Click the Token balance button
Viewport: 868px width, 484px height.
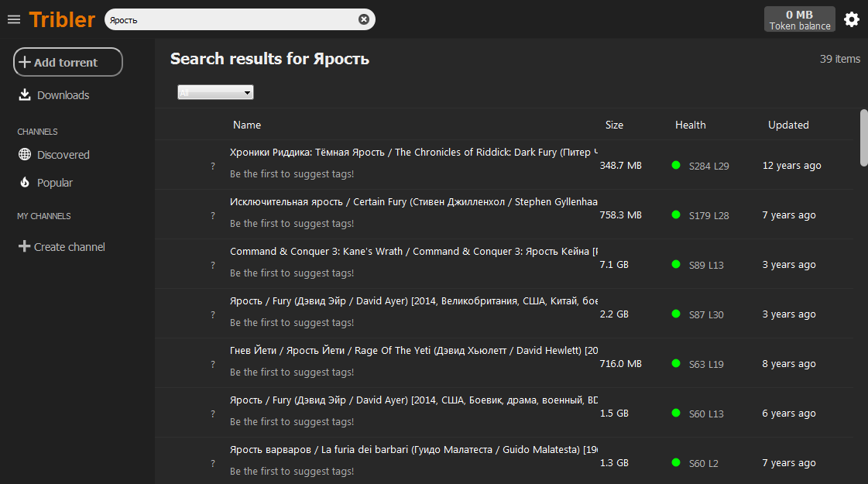click(x=800, y=19)
